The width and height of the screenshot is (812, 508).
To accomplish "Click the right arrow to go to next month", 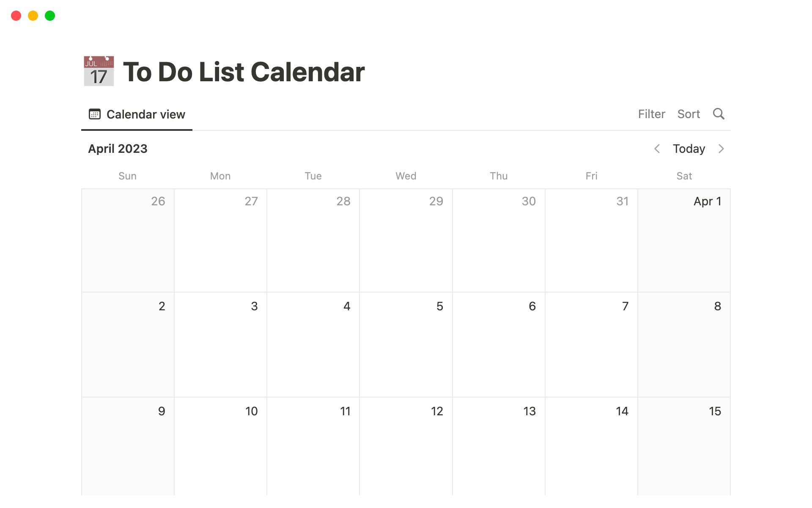I will click(720, 149).
